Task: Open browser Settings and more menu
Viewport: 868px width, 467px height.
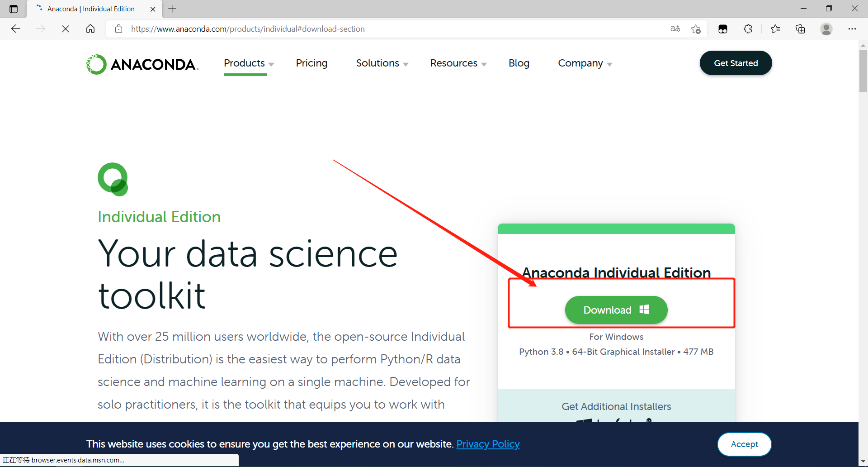Action: (x=852, y=29)
